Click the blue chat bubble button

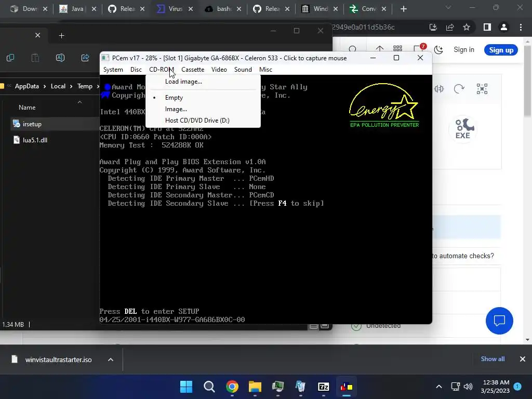click(x=499, y=321)
